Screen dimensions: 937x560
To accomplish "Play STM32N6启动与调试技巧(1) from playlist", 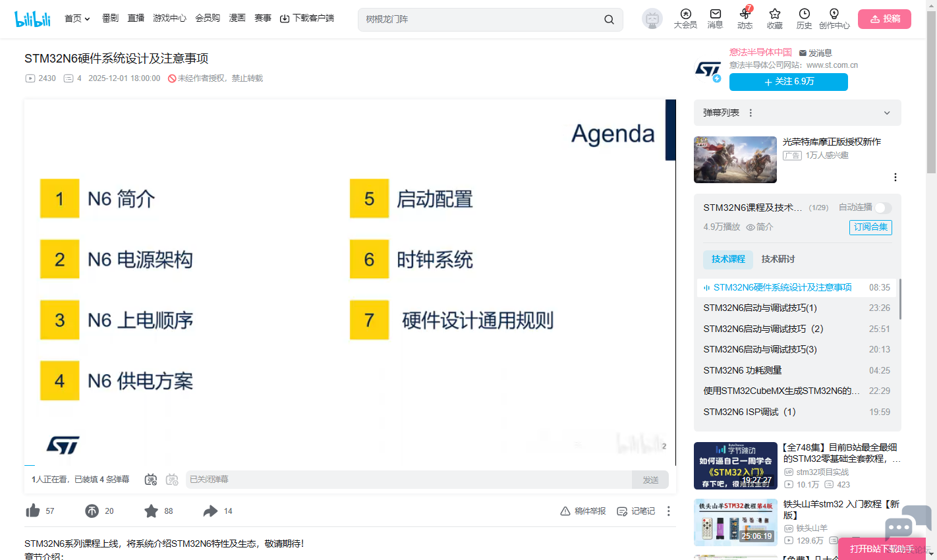I will 797,308.
